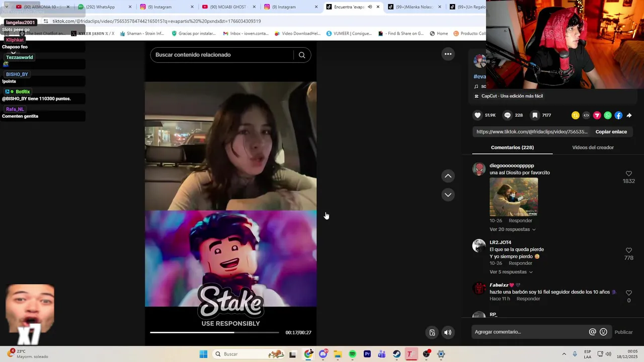
Task: Like diegooooooopppp's comment
Action: click(x=629, y=173)
